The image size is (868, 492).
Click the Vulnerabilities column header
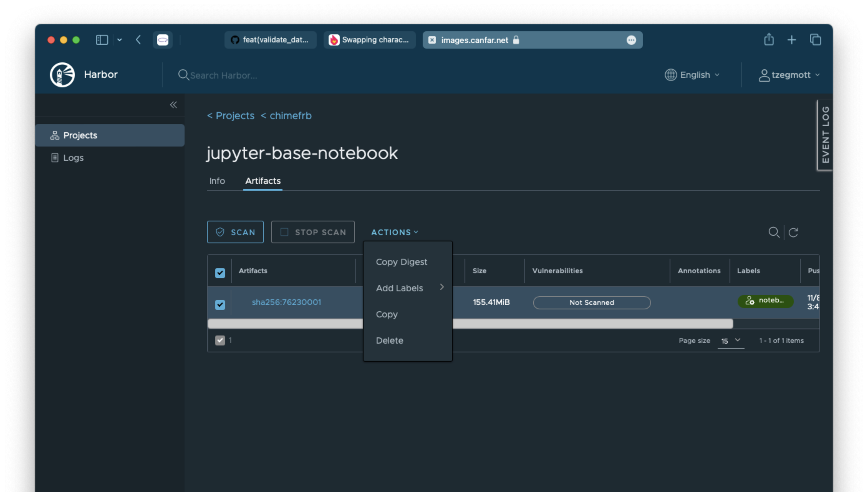[557, 271]
